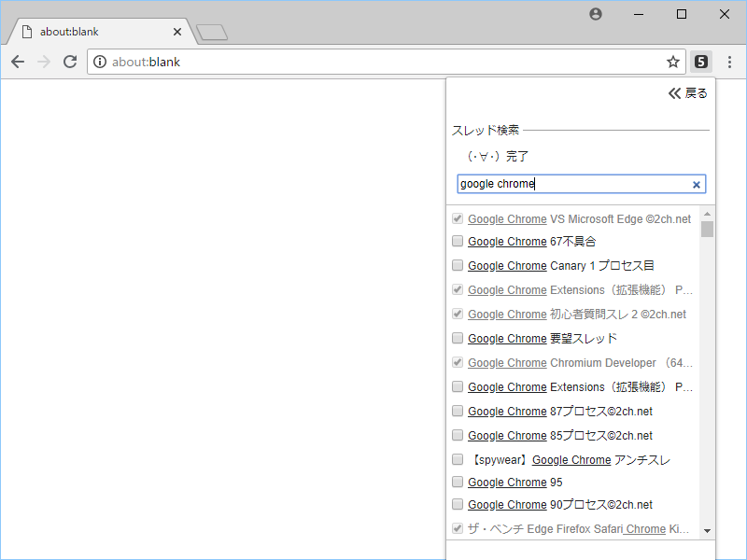Uncheck Google Chrome VS Microsoft Edge checkbox
747x560 pixels.
pyautogui.click(x=458, y=218)
